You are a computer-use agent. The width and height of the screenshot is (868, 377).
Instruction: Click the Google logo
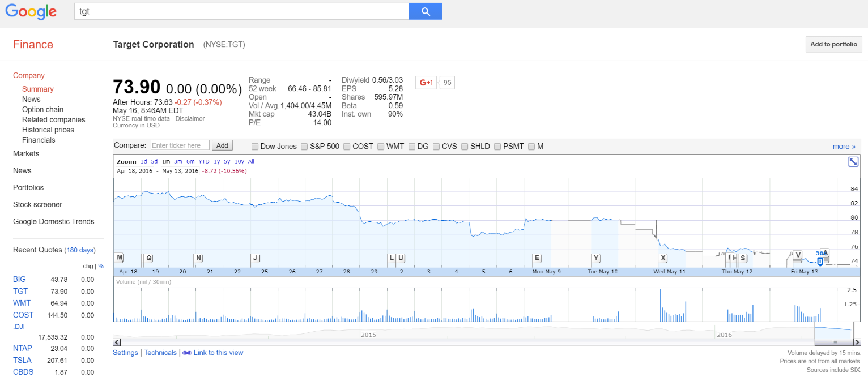[31, 11]
